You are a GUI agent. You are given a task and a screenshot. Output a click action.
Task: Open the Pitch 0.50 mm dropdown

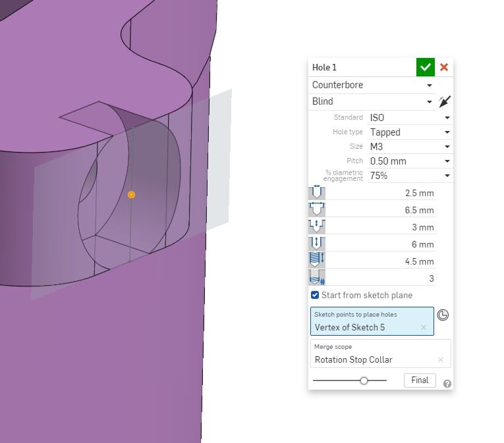pyautogui.click(x=410, y=161)
